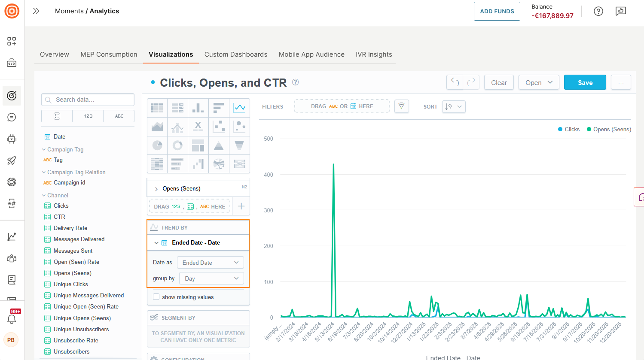The image size is (644, 360).
Task: Switch to the funnel chart visualization
Action: [x=239, y=145]
